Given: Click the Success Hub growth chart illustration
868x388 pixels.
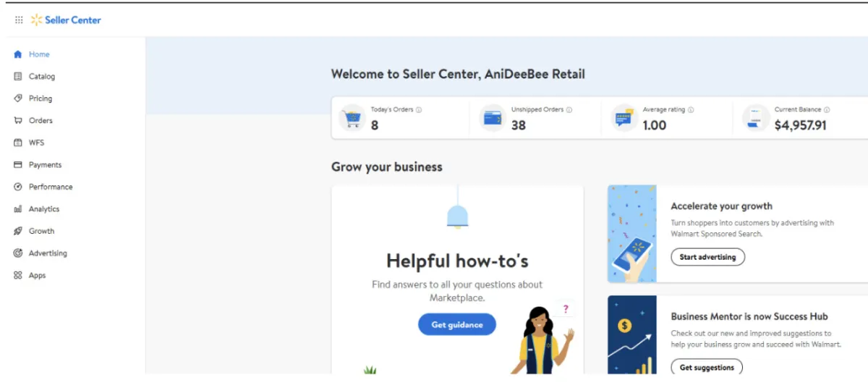Looking at the screenshot, I should [632, 334].
